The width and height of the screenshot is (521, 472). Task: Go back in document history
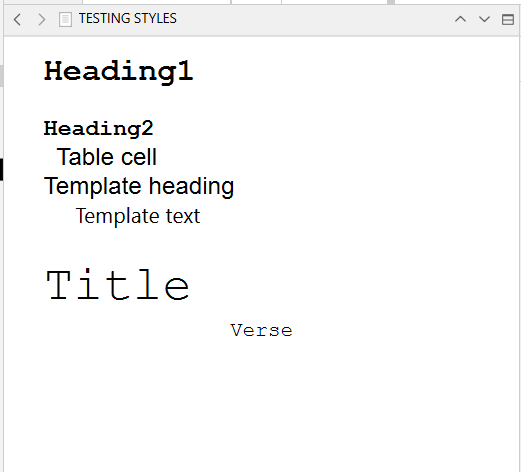click(x=17, y=19)
